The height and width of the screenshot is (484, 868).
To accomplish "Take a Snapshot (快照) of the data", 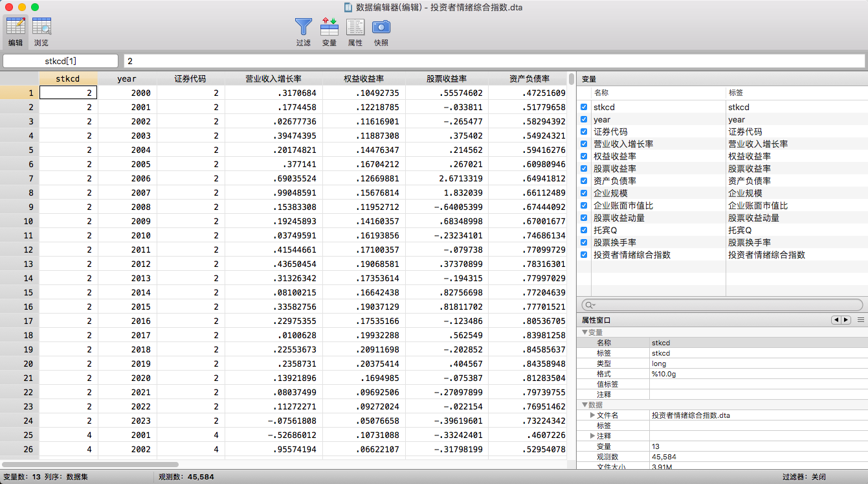I will (381, 32).
